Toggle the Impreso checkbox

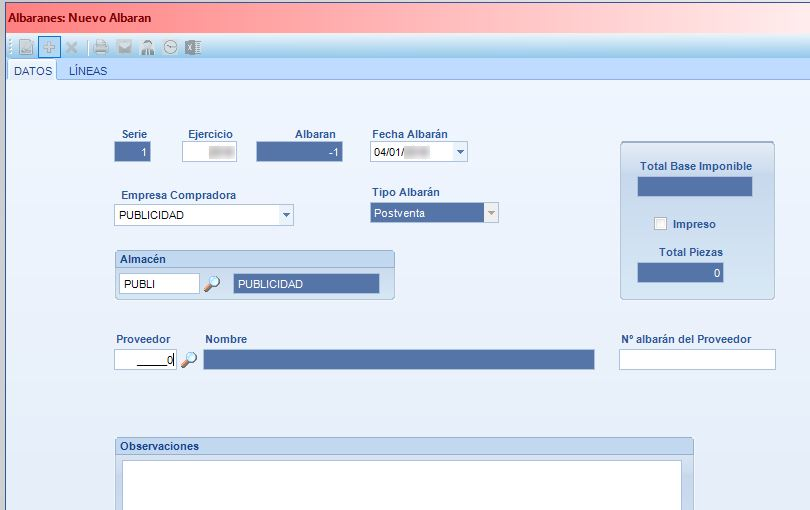660,224
